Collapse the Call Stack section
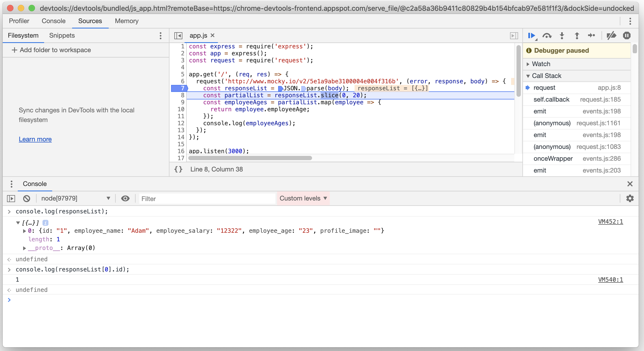The image size is (644, 351). click(546, 76)
